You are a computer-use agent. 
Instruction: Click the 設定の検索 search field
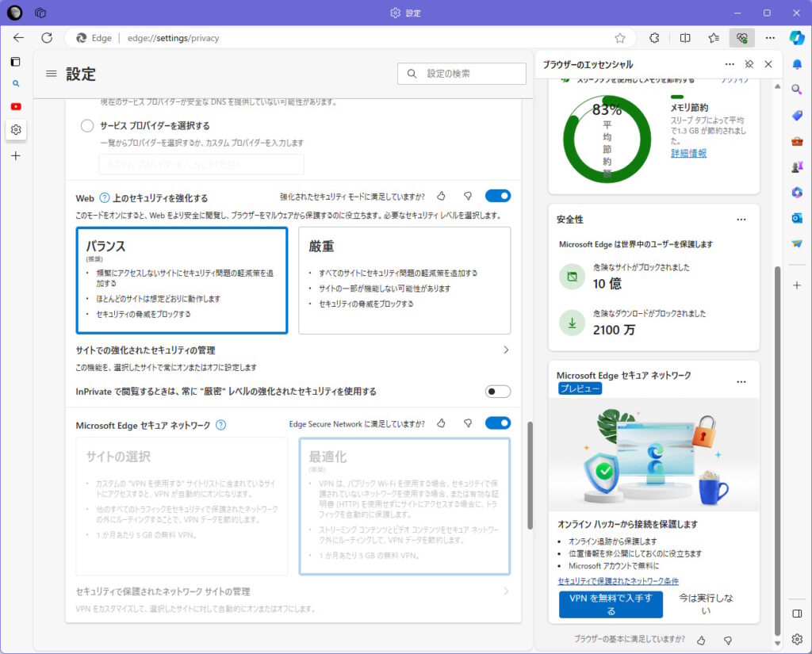pyautogui.click(x=462, y=74)
